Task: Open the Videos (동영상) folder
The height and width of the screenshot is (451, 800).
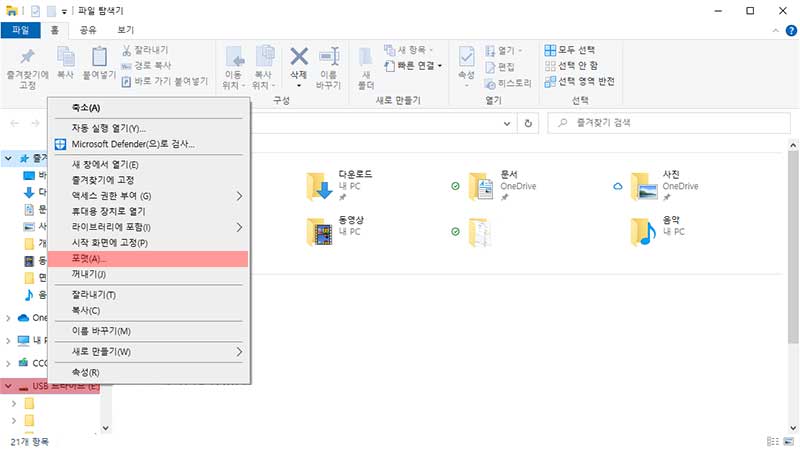Action: pos(320,232)
